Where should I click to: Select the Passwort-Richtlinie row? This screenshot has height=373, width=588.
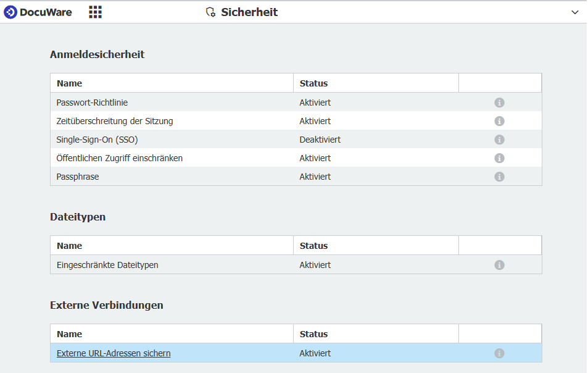coord(296,103)
